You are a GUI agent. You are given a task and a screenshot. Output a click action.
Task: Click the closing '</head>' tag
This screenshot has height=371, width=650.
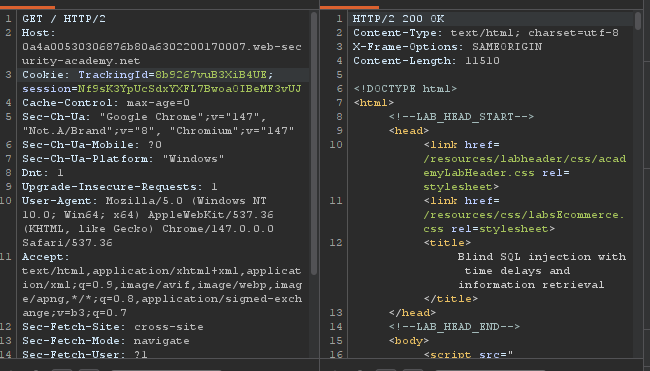click(x=412, y=313)
